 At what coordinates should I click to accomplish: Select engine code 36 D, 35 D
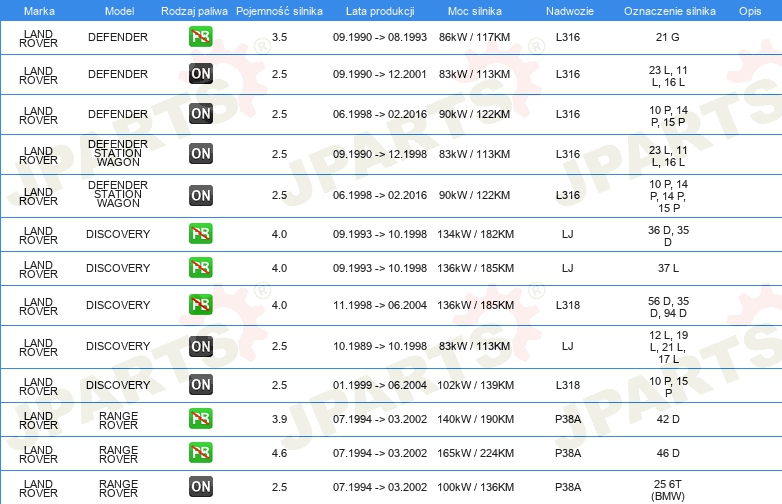tap(668, 236)
